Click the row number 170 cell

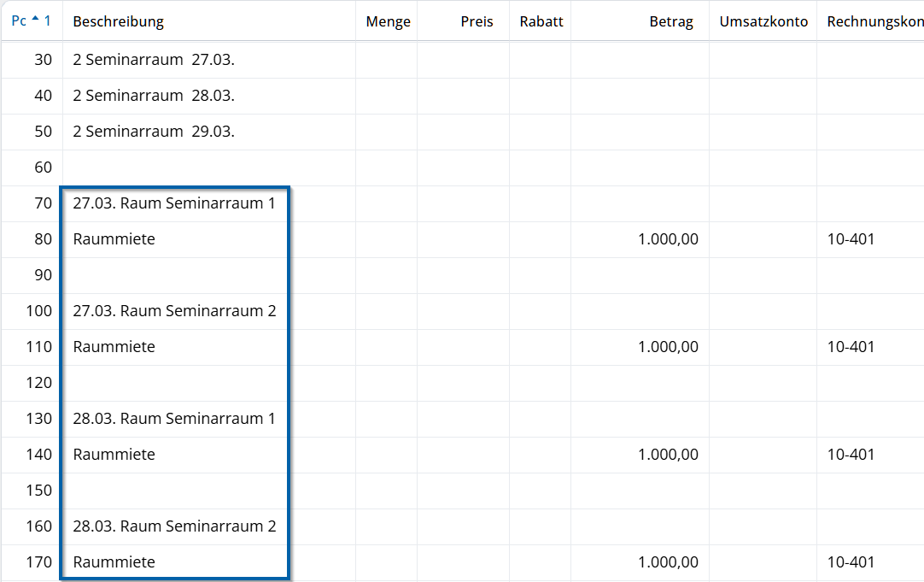[38, 562]
